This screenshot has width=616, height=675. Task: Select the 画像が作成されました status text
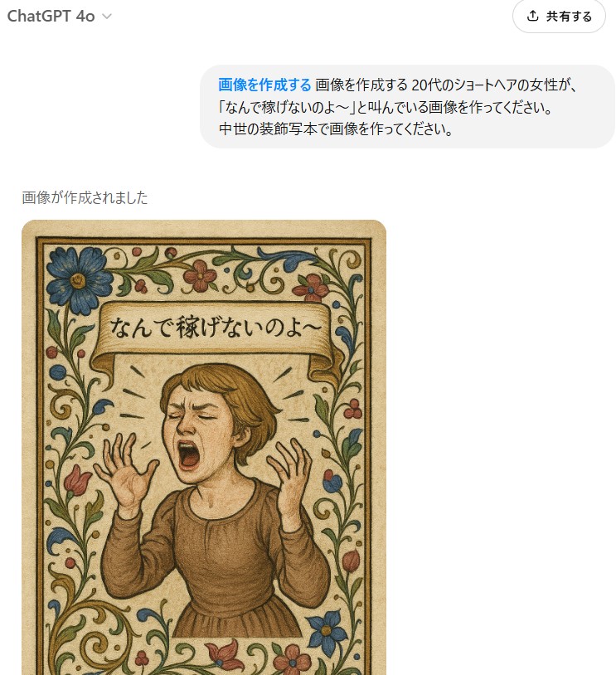[x=85, y=197]
